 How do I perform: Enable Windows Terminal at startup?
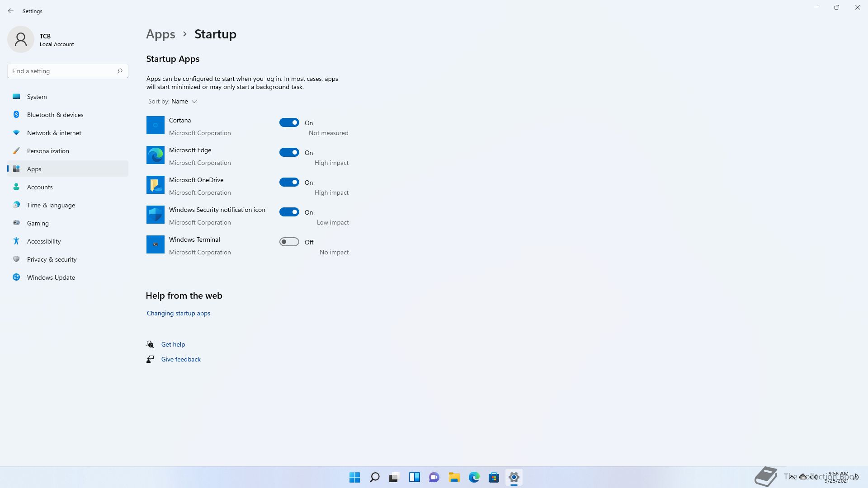289,242
